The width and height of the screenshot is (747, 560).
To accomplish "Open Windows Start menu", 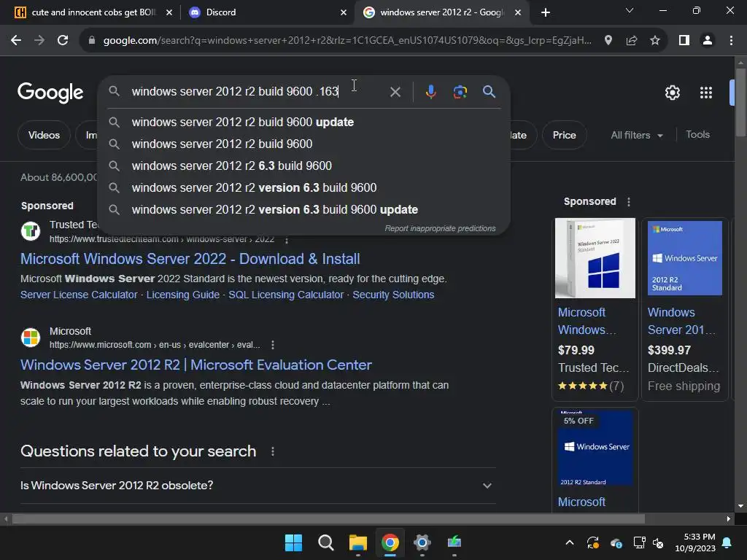I will point(293,542).
